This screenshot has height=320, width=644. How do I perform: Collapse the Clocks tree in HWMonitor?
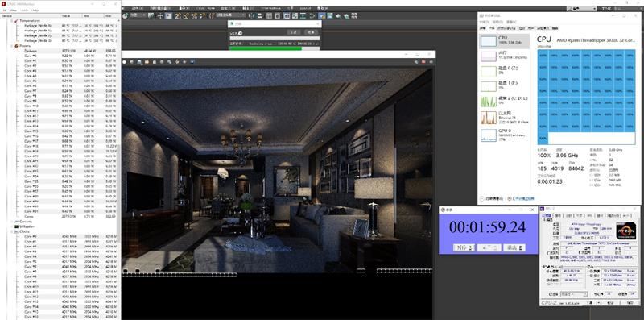[x=12, y=231]
